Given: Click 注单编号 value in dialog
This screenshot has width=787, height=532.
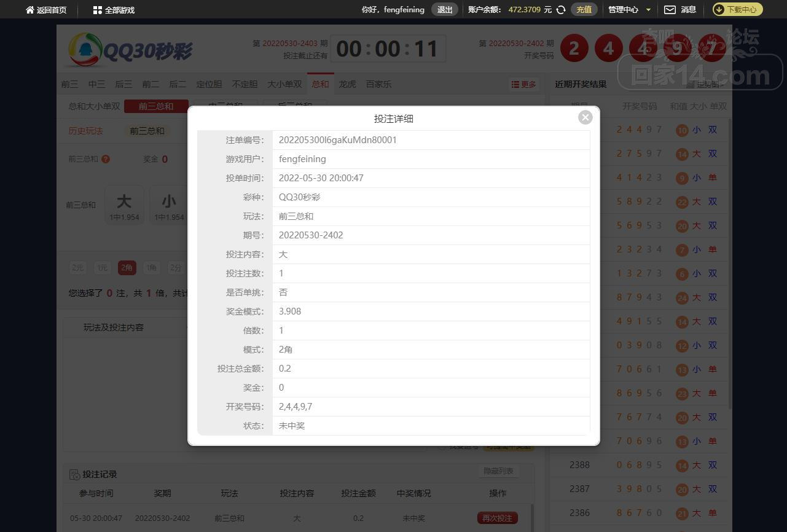Looking at the screenshot, I should tap(338, 140).
